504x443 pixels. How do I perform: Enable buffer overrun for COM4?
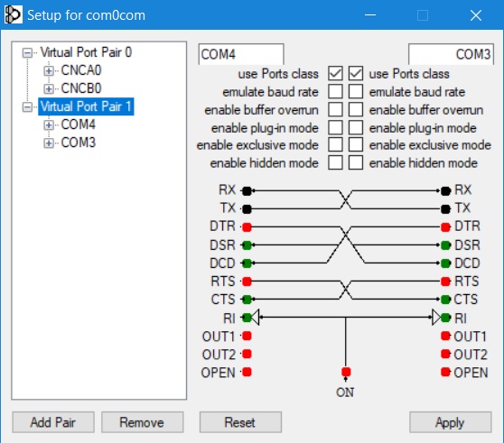(x=335, y=109)
